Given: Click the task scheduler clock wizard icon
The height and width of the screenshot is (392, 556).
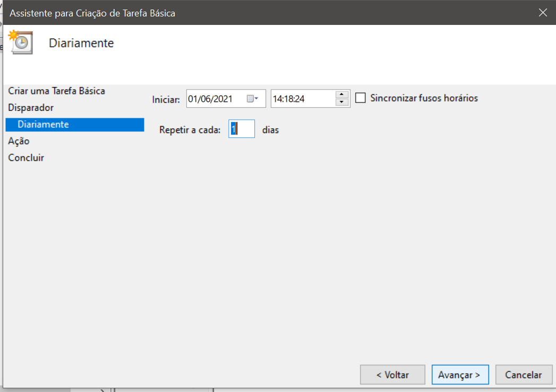Looking at the screenshot, I should (21, 42).
